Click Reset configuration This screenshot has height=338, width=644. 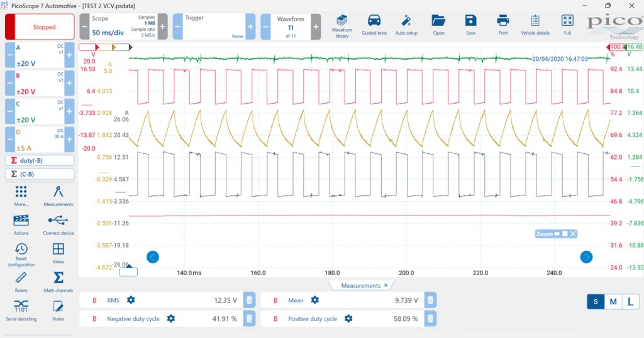[x=21, y=254]
